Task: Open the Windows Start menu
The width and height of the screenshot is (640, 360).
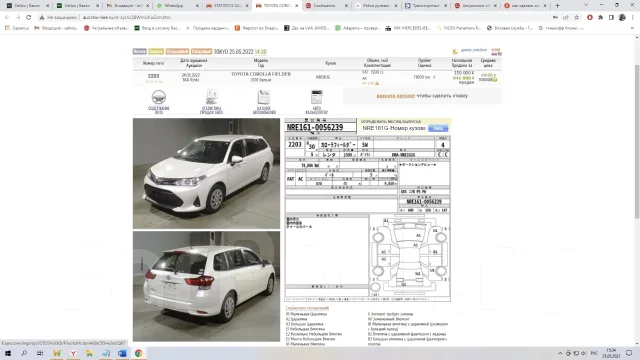Action: pyautogui.click(x=8, y=353)
